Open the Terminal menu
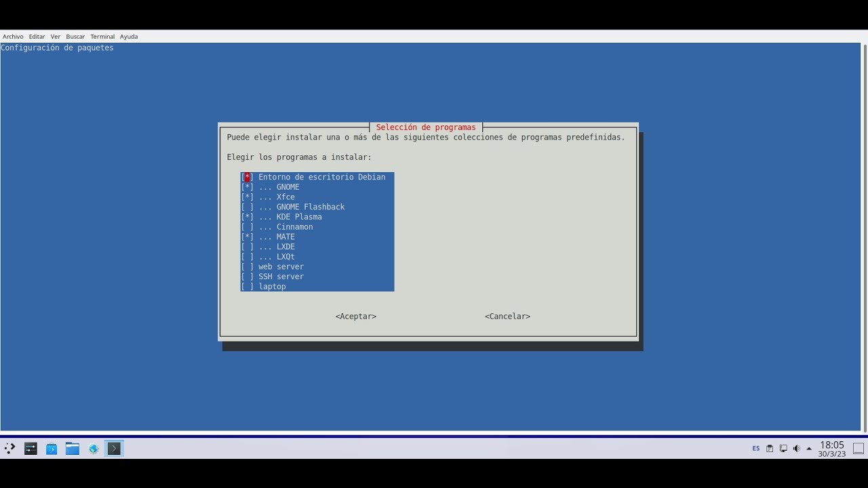The width and height of the screenshot is (868, 488). (102, 37)
